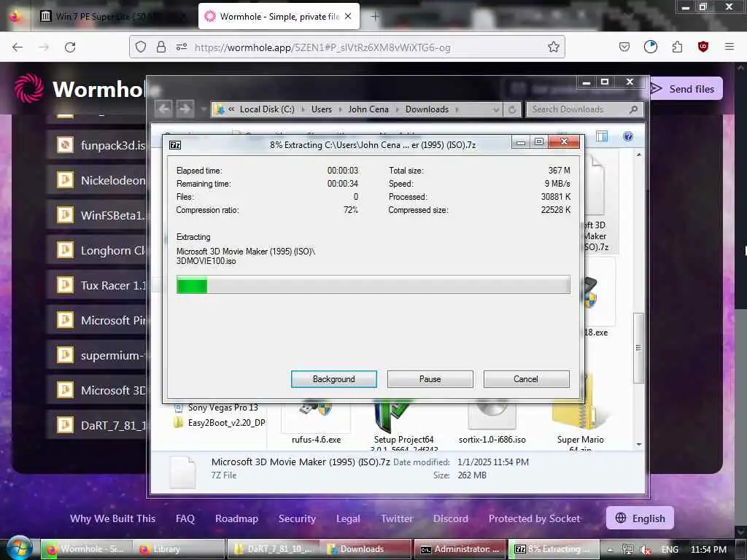Click the supermium file icon
This screenshot has width=747, height=560.
tap(65, 355)
